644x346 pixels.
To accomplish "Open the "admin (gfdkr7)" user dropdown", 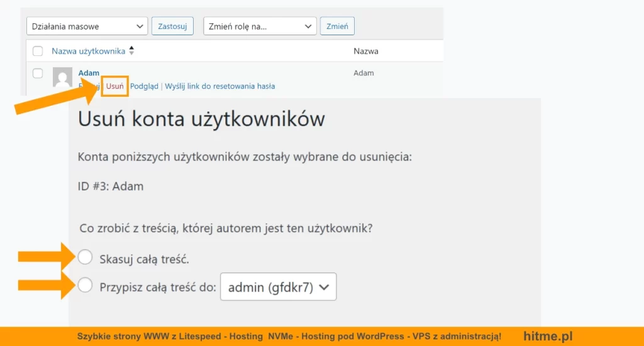I will tap(278, 287).
